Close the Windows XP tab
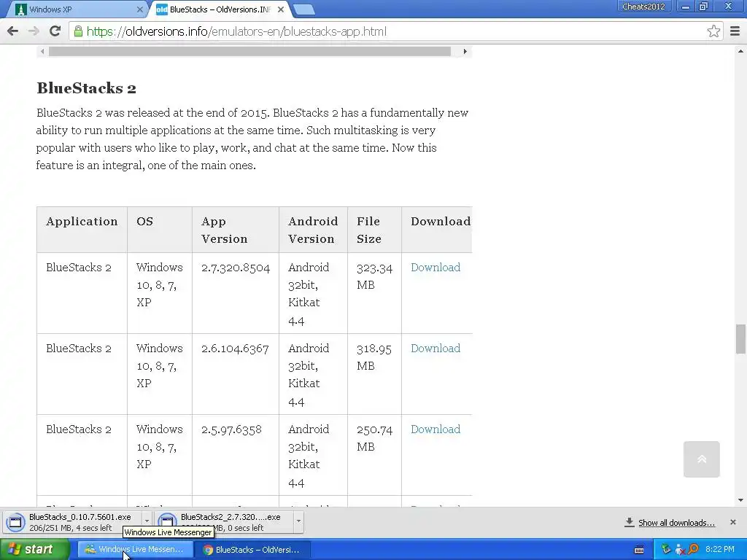This screenshot has height=560, width=747. [139, 9]
